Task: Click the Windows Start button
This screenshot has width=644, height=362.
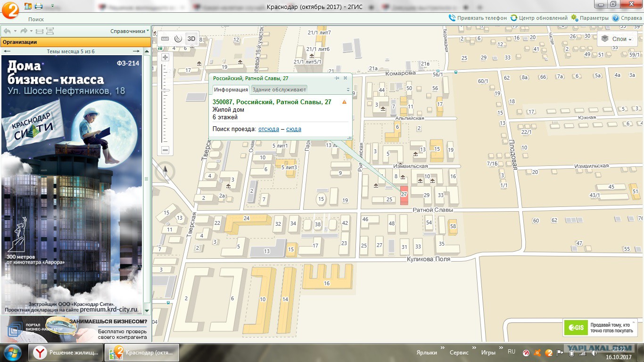Action: point(13,353)
